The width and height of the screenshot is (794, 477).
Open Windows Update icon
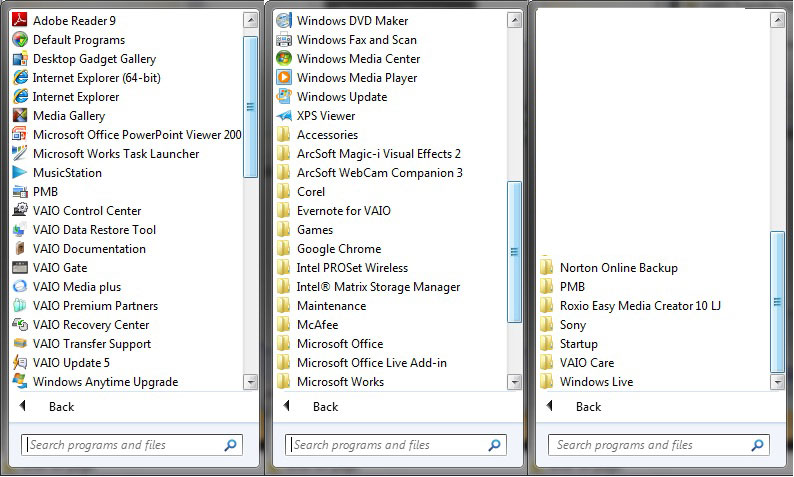pos(284,97)
